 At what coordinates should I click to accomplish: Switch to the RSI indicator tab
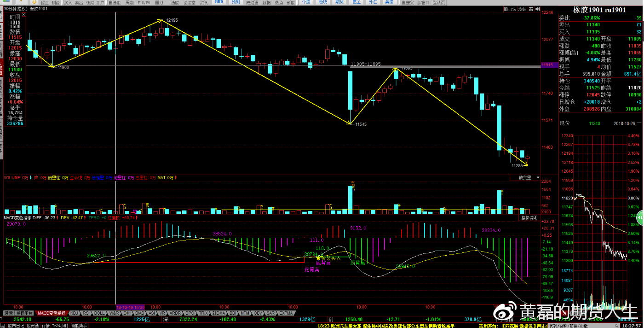[86, 313]
